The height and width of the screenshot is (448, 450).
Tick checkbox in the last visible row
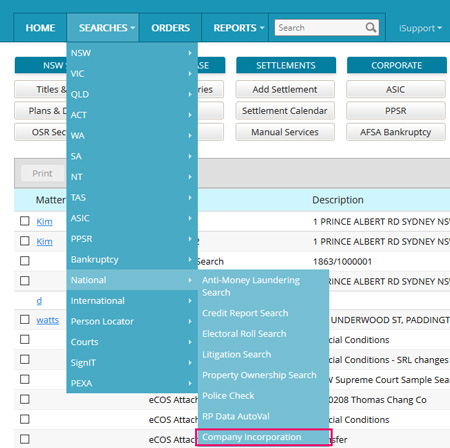[25, 439]
